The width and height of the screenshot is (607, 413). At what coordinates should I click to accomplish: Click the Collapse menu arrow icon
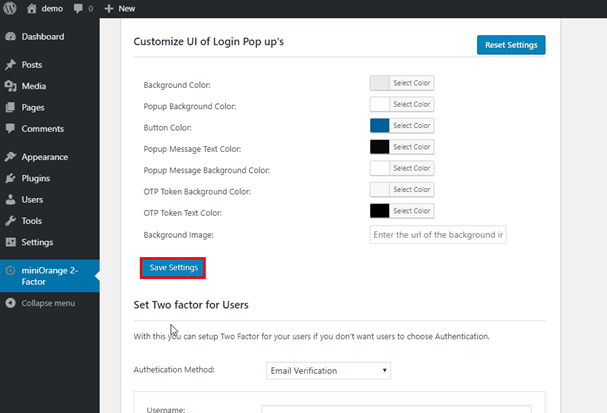coord(10,303)
